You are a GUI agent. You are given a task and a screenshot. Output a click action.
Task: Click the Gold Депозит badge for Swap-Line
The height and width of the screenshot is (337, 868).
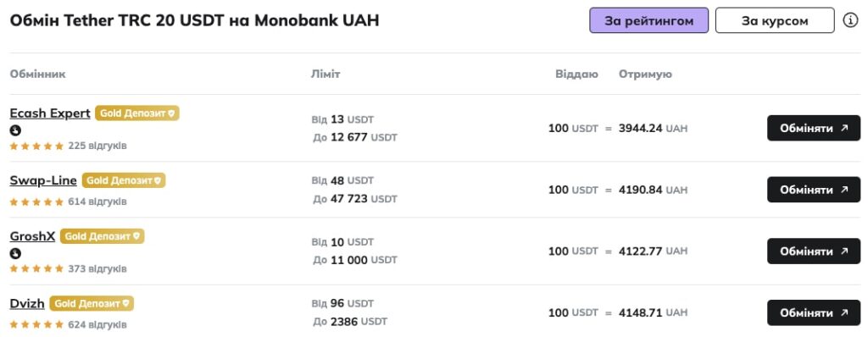(x=124, y=180)
